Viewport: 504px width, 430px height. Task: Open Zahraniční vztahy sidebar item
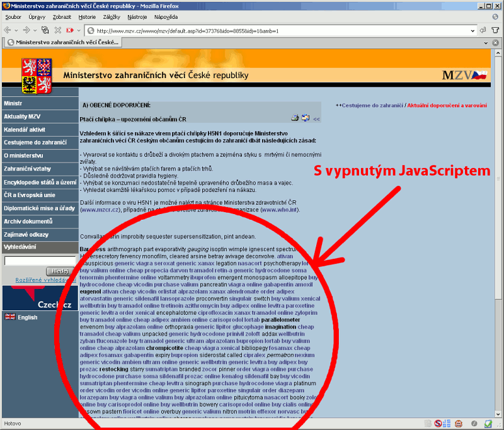pyautogui.click(x=40, y=169)
